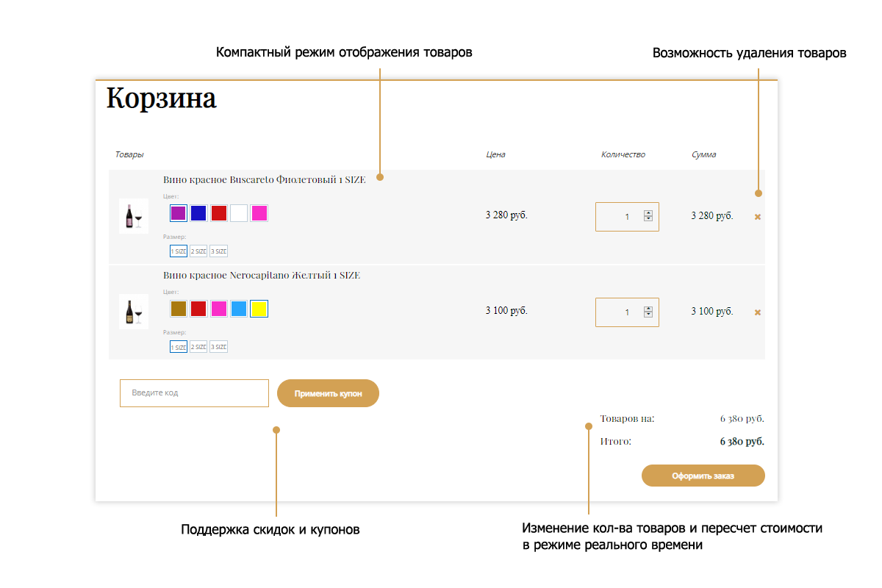Select 2 SIZE for Buscareto wine

[198, 251]
